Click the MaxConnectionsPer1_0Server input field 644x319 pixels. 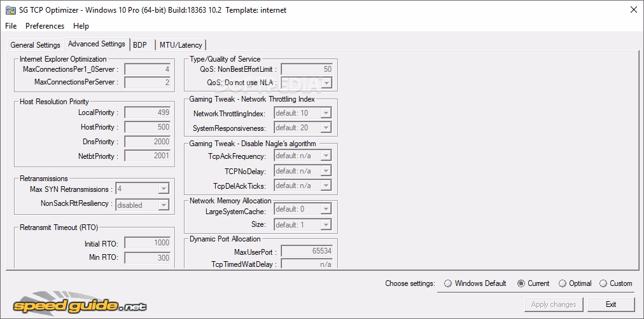pos(148,69)
